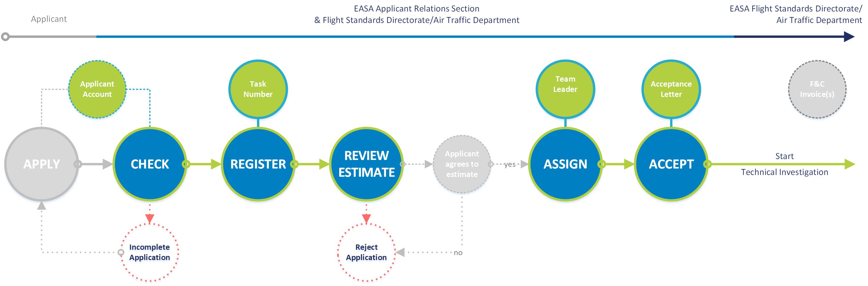
Task: Click the Applicant label at top left
Action: (x=49, y=19)
